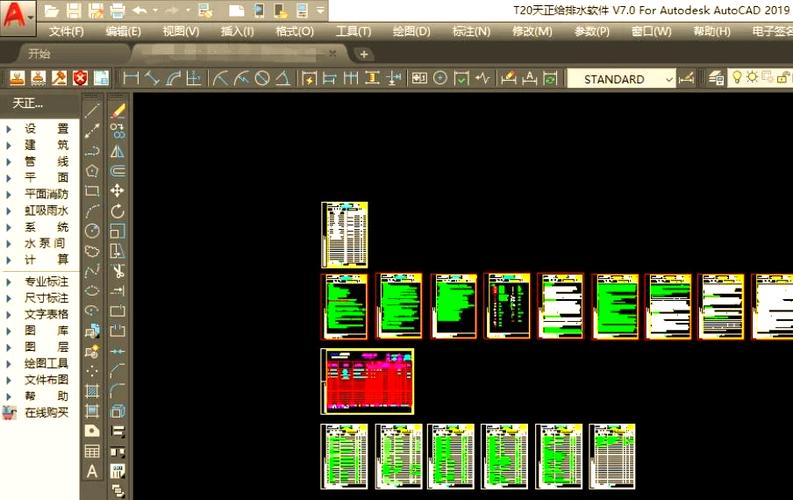This screenshot has width=793, height=500.
Task: Select the Multiline Text A tool
Action: click(x=92, y=471)
